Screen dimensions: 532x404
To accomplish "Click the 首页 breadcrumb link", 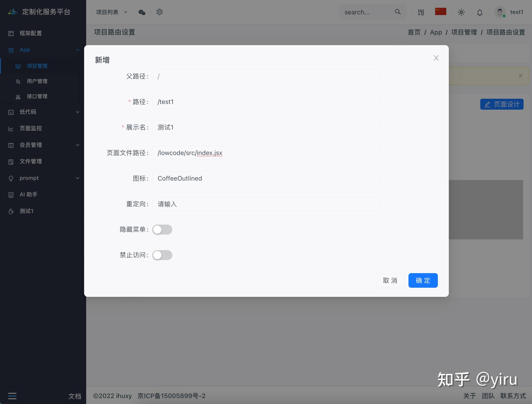I will (x=414, y=32).
